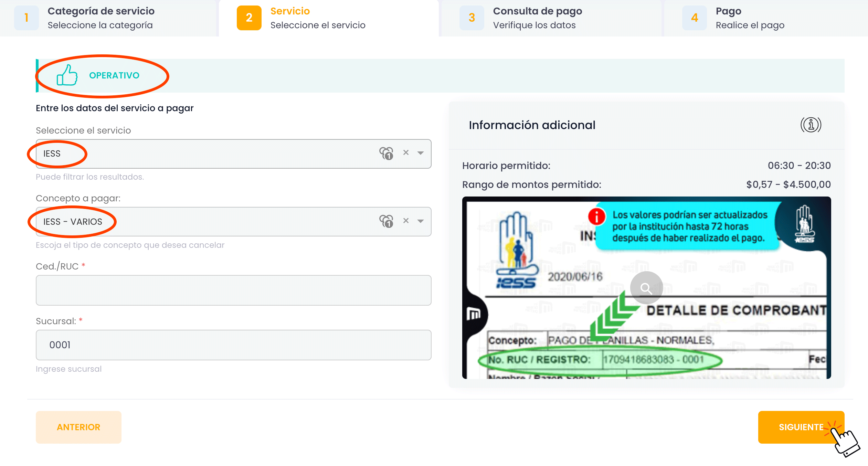Open step 4 Pago tab

click(x=766, y=18)
